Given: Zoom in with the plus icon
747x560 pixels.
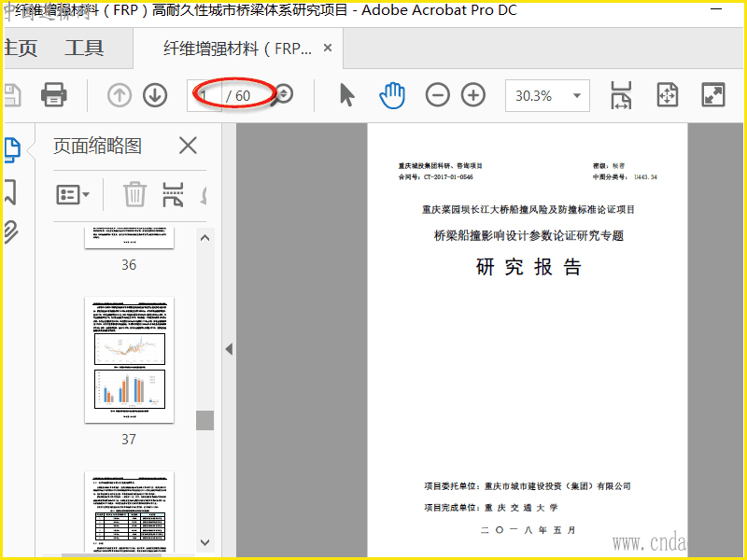Looking at the screenshot, I should tap(473, 95).
